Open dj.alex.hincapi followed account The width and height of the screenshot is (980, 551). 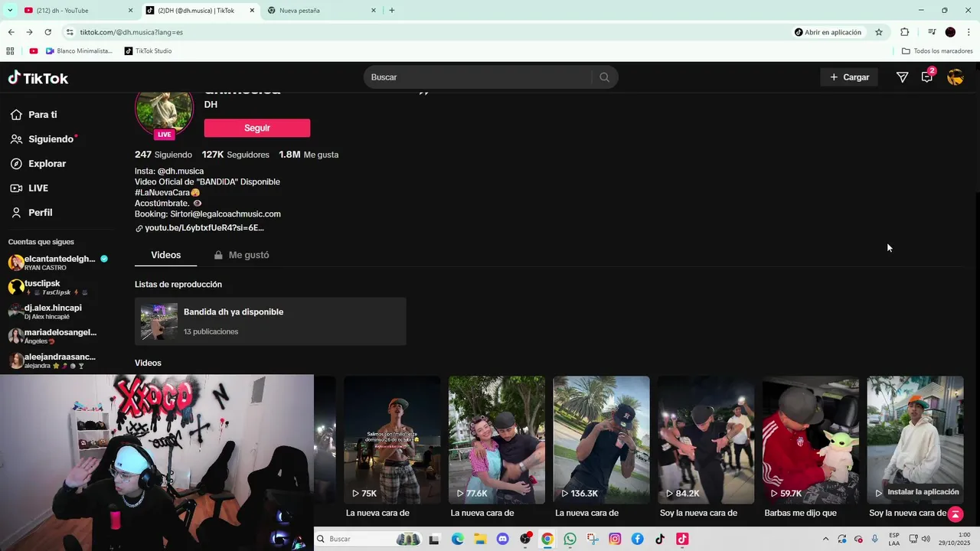tap(46, 311)
